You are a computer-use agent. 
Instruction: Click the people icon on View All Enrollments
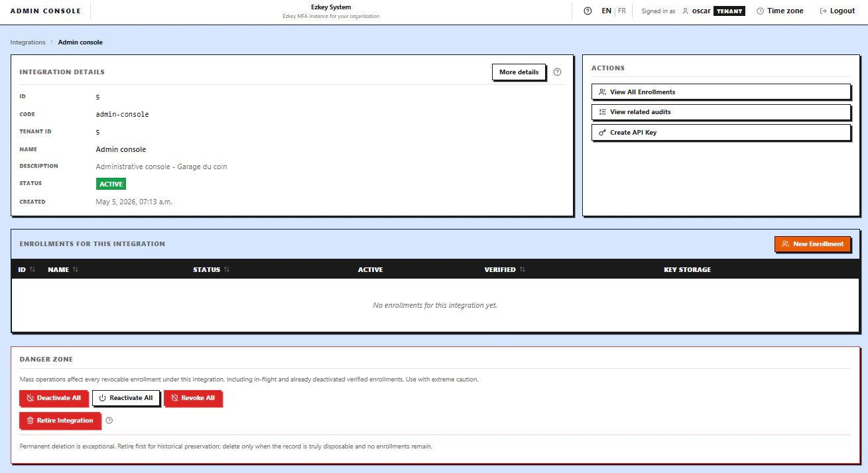(x=602, y=92)
